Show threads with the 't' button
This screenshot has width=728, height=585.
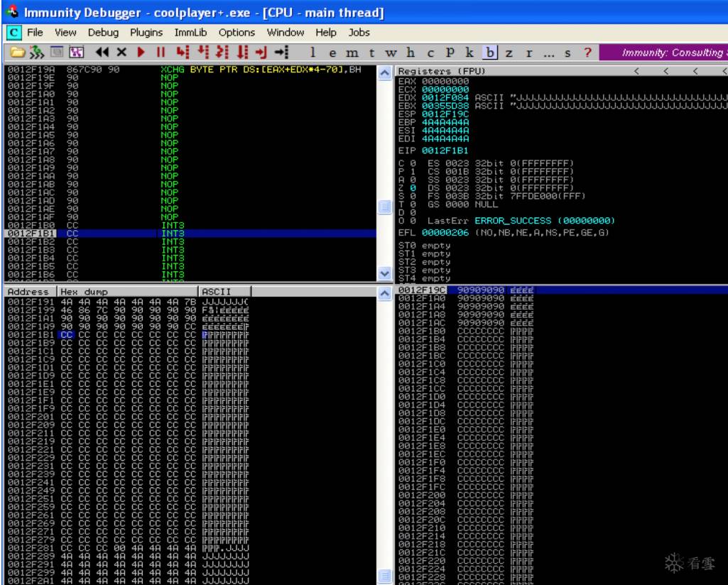click(371, 53)
